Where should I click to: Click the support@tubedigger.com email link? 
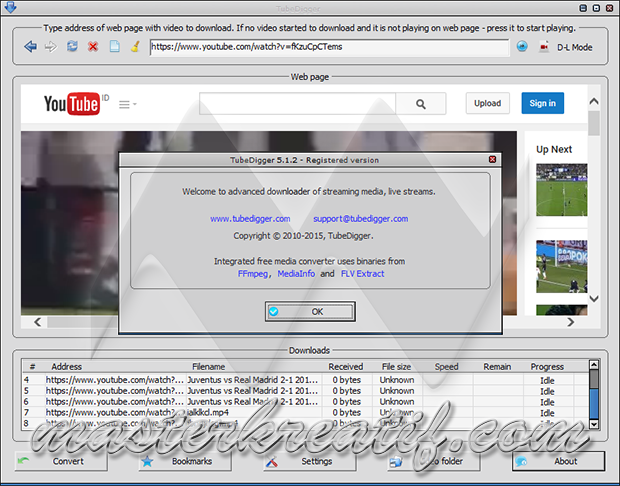[361, 219]
